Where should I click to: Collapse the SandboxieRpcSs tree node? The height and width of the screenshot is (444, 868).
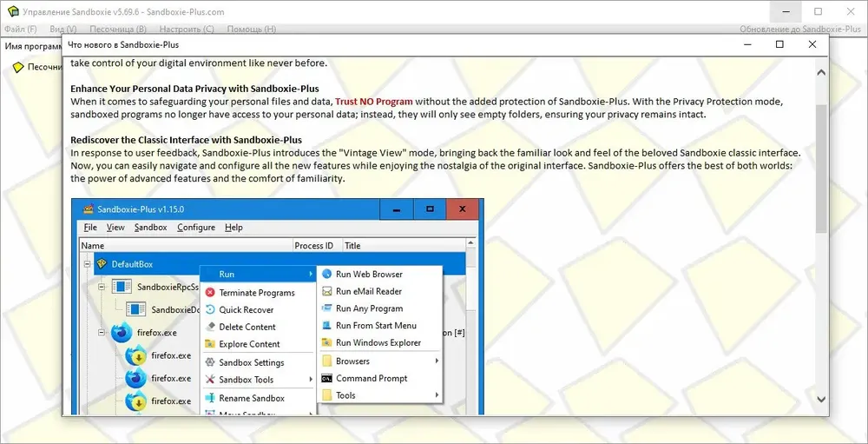tap(102, 287)
